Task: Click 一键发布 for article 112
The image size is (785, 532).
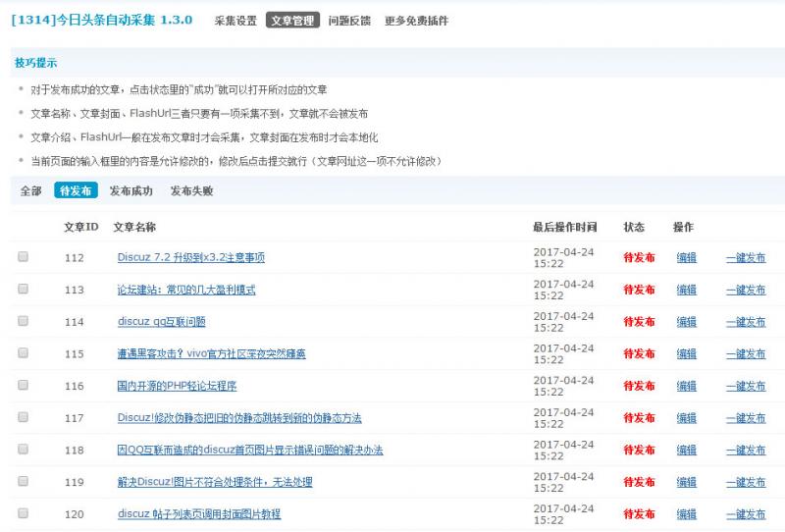Action: tap(745, 258)
